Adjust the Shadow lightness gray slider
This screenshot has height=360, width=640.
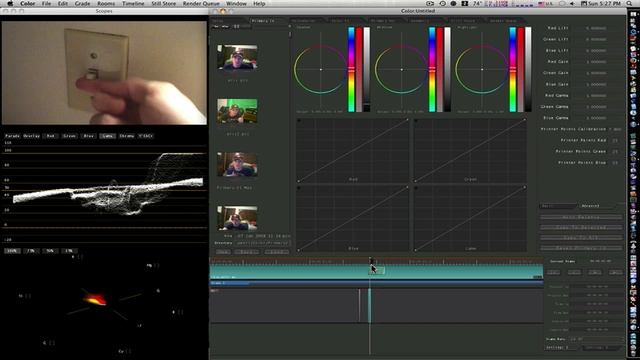[367, 69]
